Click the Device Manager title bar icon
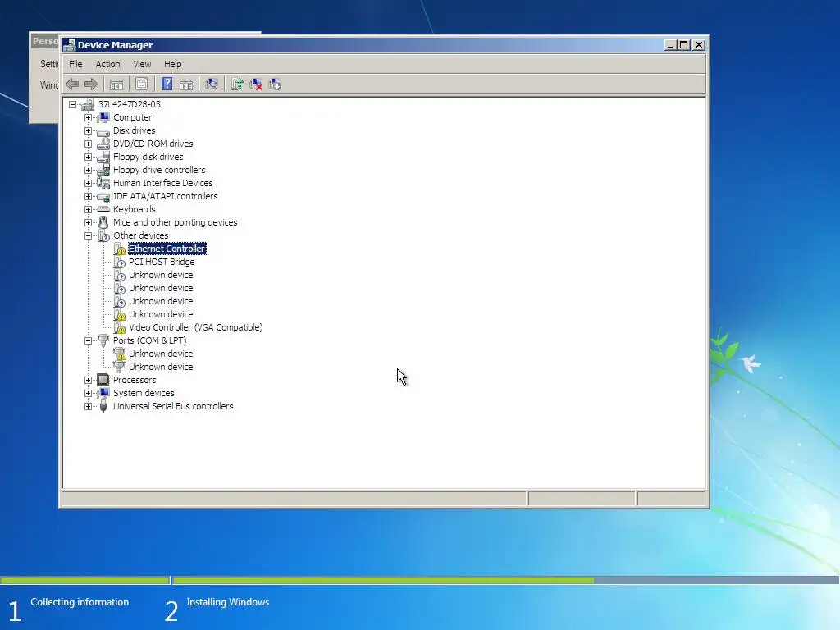840x630 pixels. click(69, 45)
